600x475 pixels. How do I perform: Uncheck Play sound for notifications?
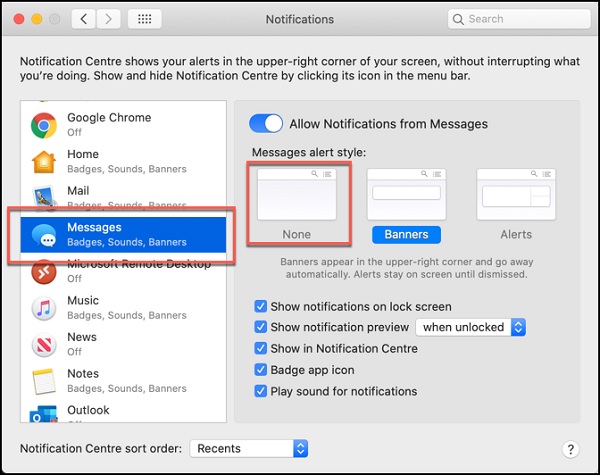[261, 391]
